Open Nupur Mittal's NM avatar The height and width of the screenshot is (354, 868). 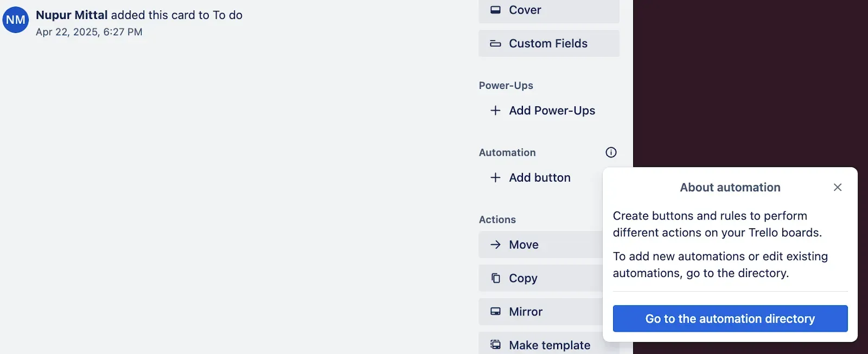16,20
